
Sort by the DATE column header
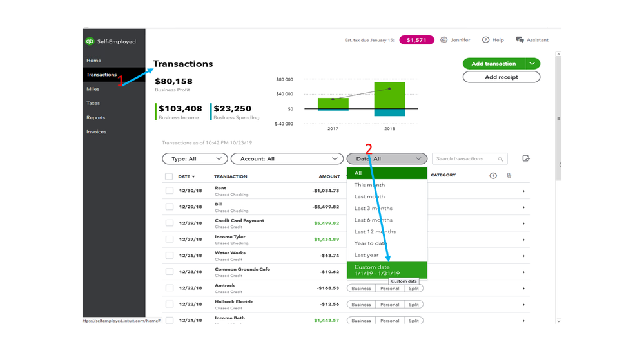tap(186, 176)
